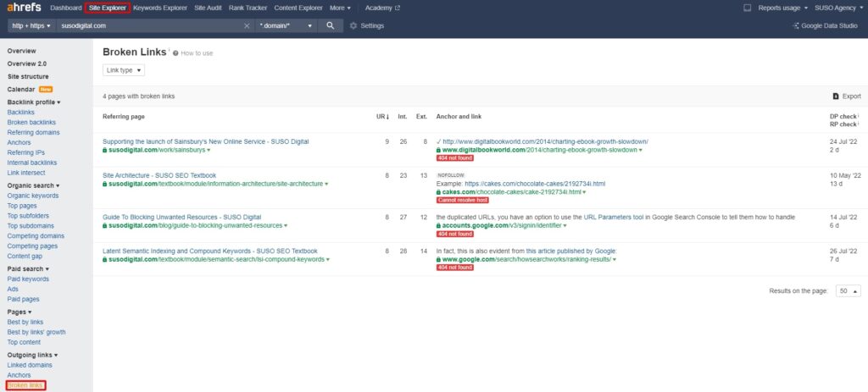Sort table by UR column
The width and height of the screenshot is (868, 392).
tap(382, 117)
